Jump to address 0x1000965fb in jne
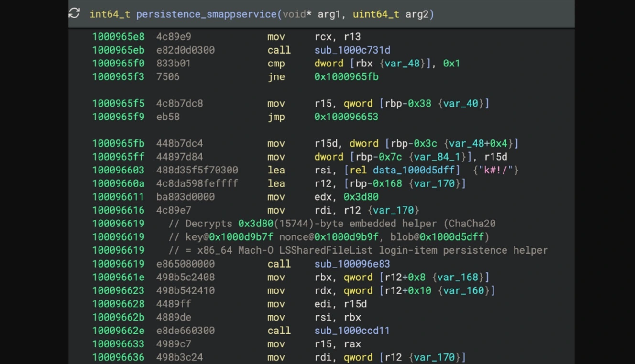 346,77
